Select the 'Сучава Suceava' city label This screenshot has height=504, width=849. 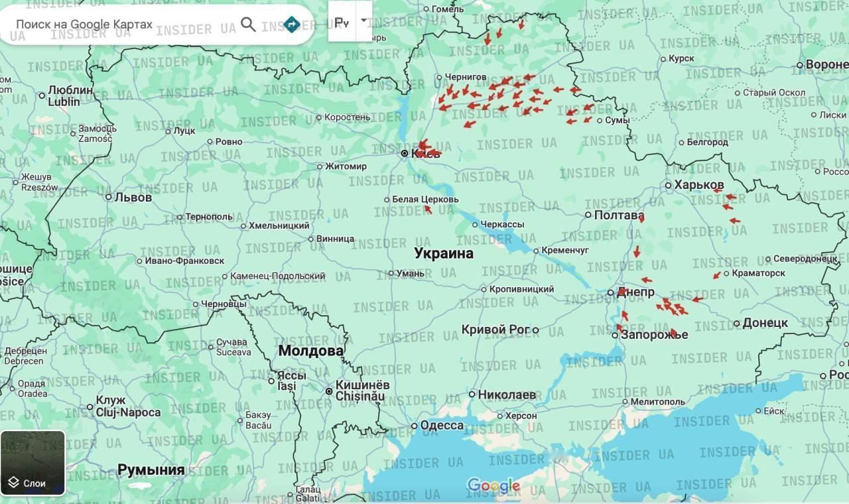point(233,347)
